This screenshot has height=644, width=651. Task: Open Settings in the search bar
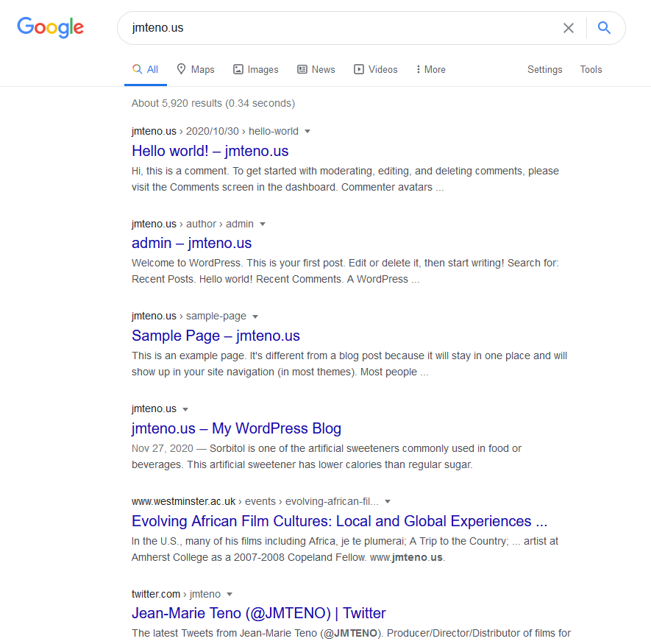coord(545,69)
